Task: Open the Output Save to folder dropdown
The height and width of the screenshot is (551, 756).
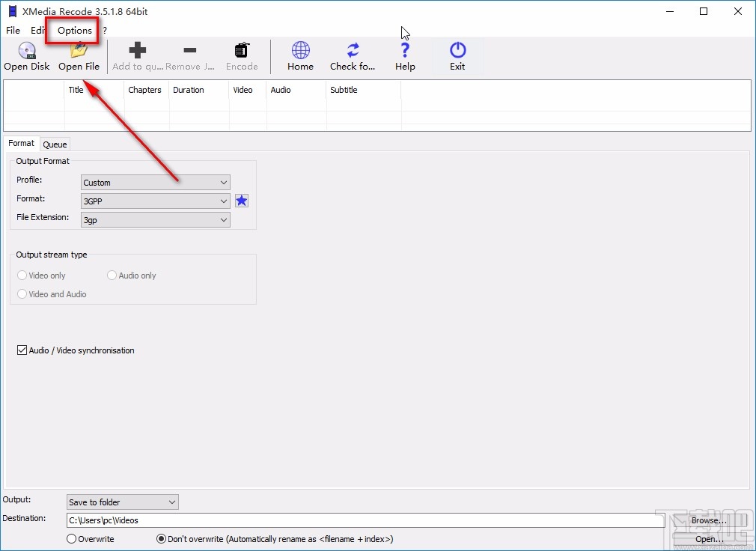Action: (x=122, y=502)
